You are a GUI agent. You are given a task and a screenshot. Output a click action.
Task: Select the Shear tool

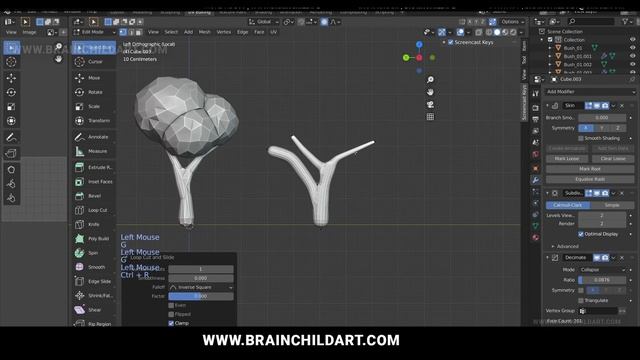click(94, 309)
